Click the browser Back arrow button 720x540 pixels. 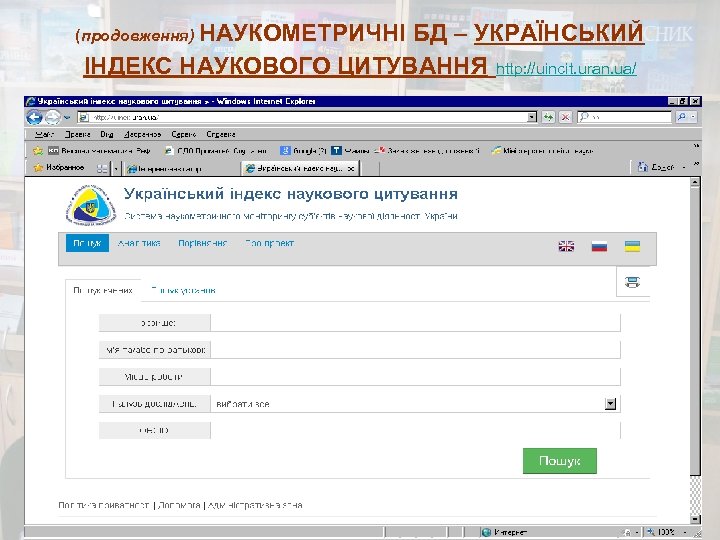(34, 118)
